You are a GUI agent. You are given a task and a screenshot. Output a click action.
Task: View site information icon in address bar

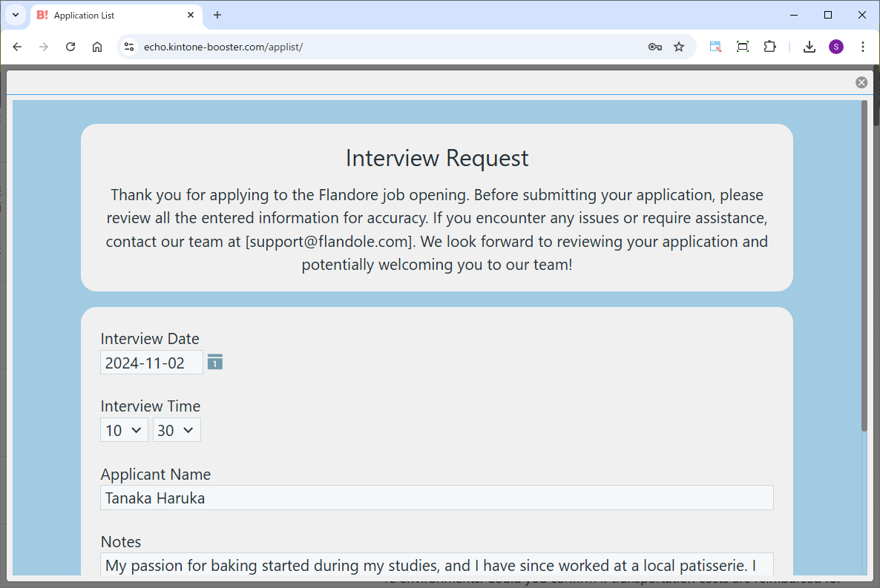tap(129, 47)
